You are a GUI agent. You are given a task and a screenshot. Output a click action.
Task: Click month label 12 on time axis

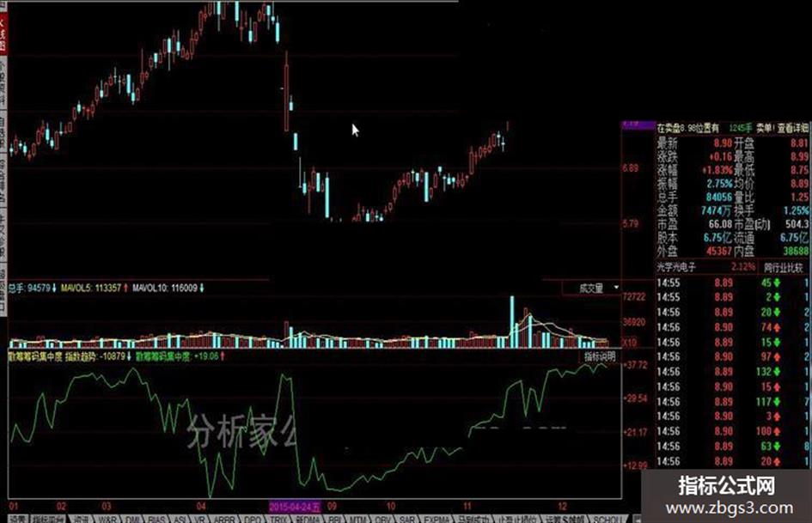(563, 506)
